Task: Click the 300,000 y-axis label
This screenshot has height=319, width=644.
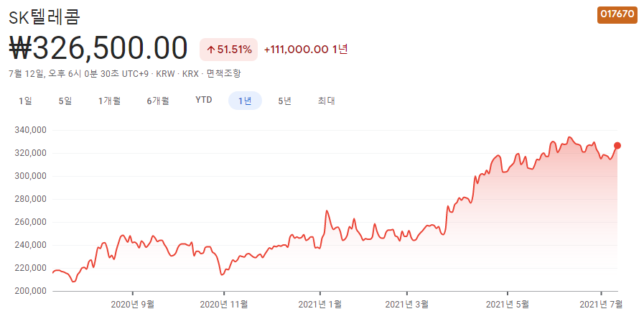Action: pos(31,176)
